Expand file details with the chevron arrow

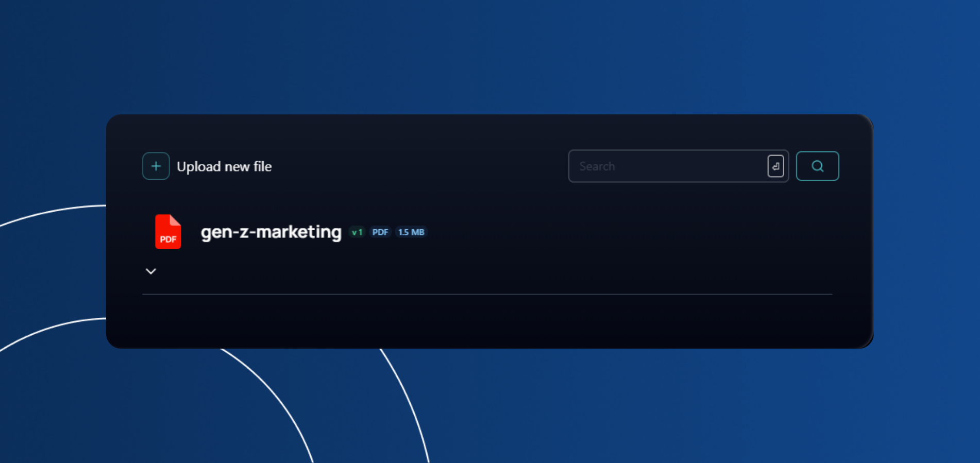[x=150, y=271]
